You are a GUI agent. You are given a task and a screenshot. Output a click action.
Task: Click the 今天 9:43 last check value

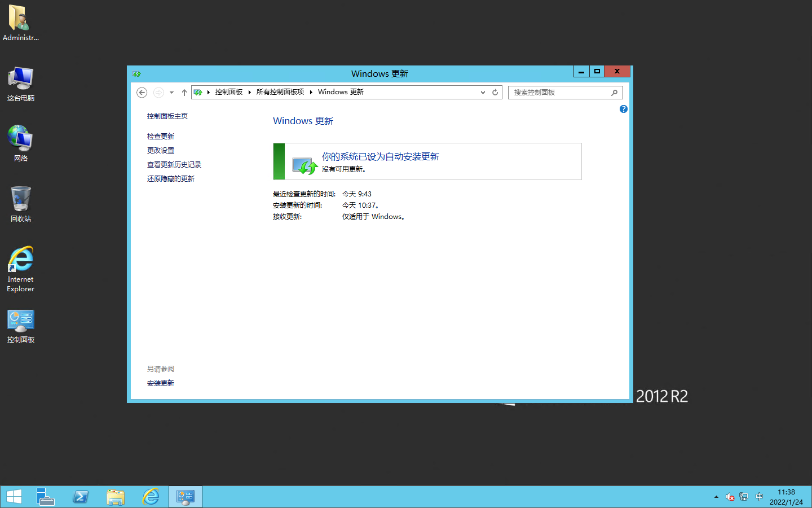(x=357, y=194)
